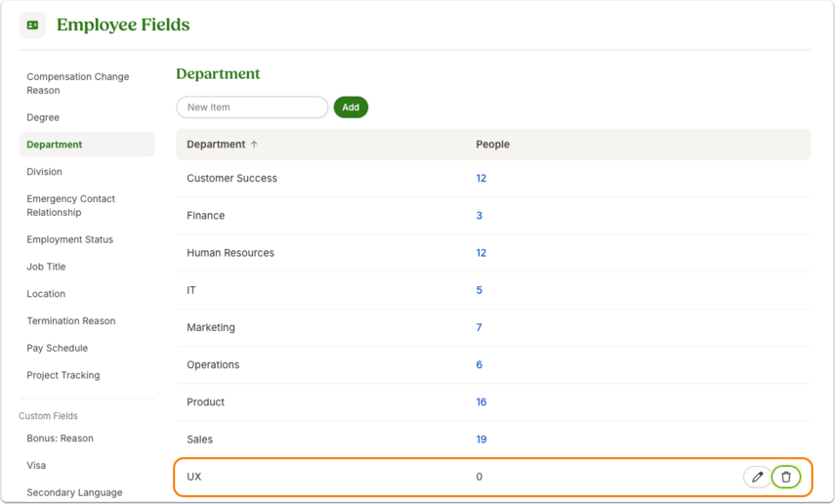
Task: Edit the UX department with pencil icon
Action: (x=757, y=477)
